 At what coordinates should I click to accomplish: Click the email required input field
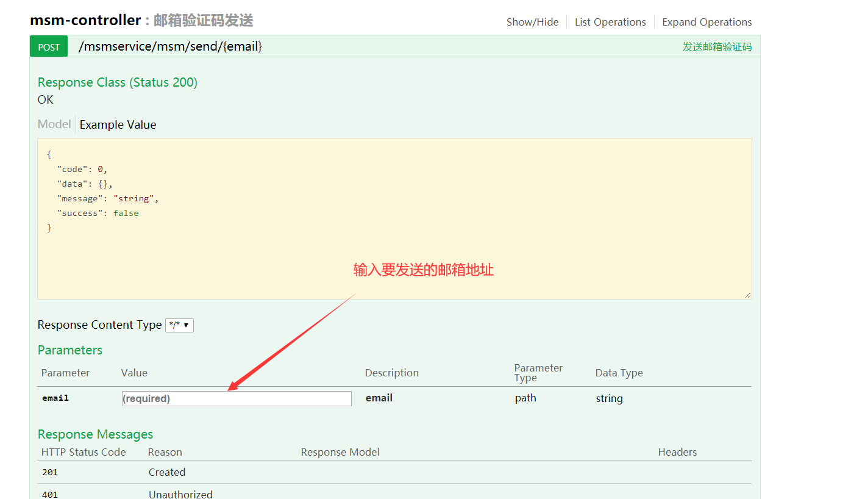pyautogui.click(x=236, y=398)
